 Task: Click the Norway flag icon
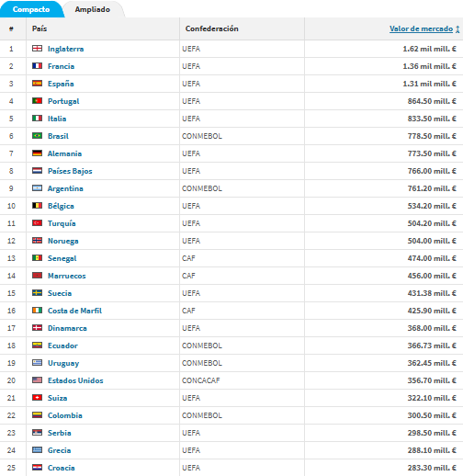coord(37,241)
